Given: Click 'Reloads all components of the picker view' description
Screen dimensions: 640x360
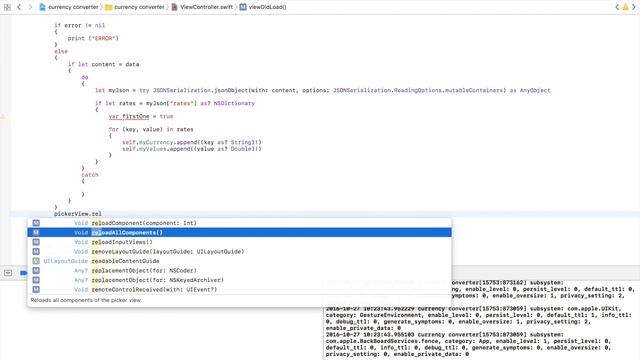Looking at the screenshot, I should tap(86, 300).
